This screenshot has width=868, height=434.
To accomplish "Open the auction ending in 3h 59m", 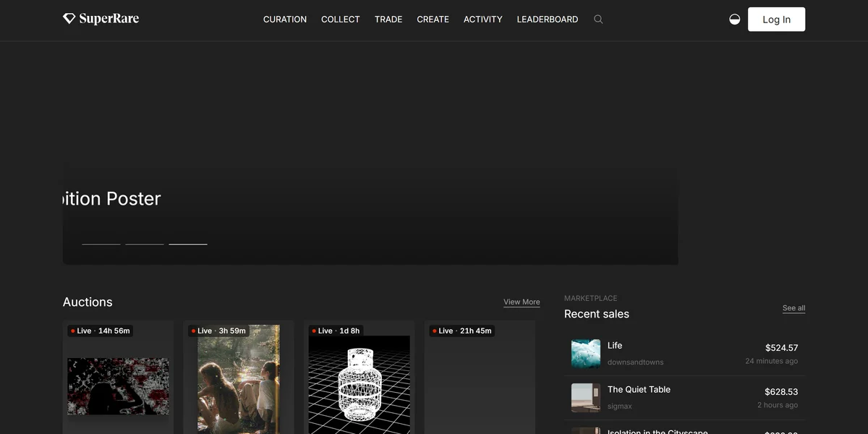I will coord(239,377).
